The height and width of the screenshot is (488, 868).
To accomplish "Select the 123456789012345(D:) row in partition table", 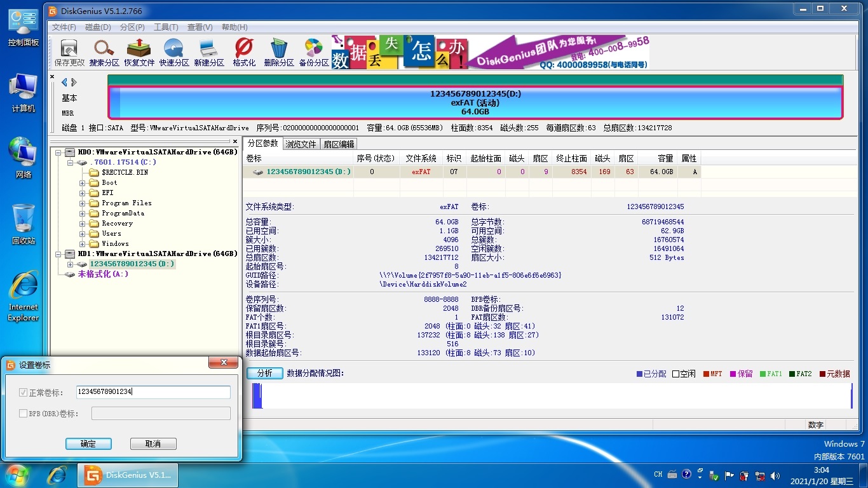I will pyautogui.click(x=471, y=172).
